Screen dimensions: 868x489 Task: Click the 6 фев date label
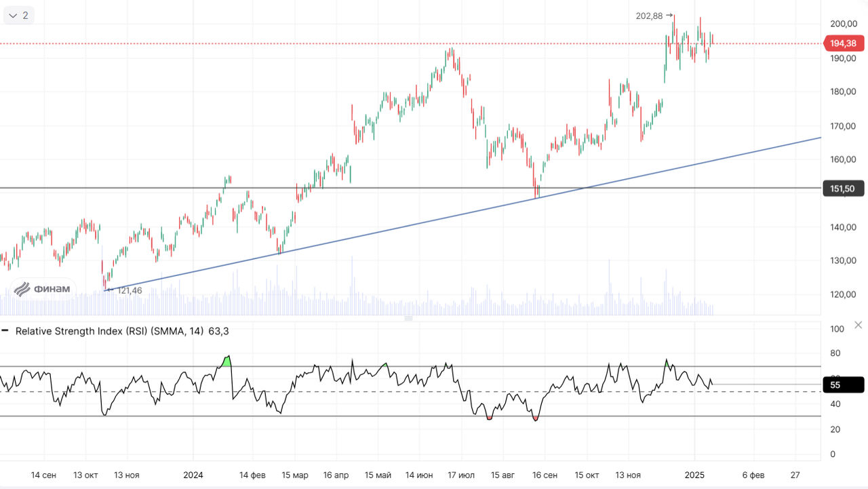753,475
